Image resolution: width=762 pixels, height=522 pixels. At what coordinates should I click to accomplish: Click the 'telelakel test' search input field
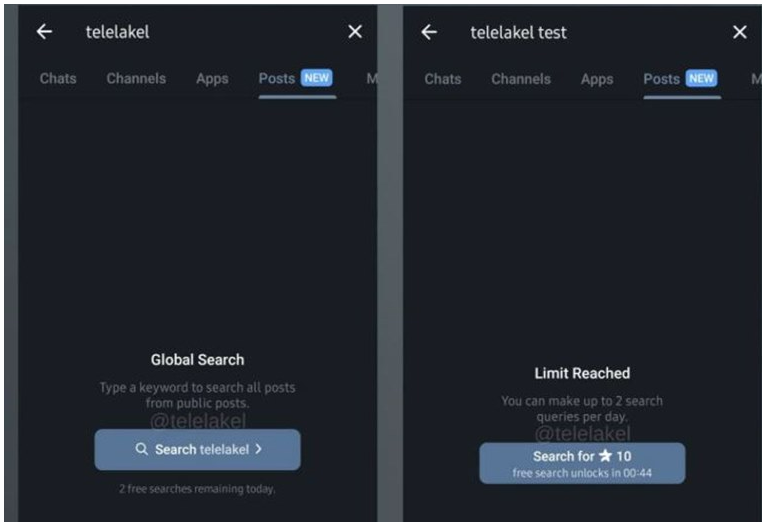point(595,33)
